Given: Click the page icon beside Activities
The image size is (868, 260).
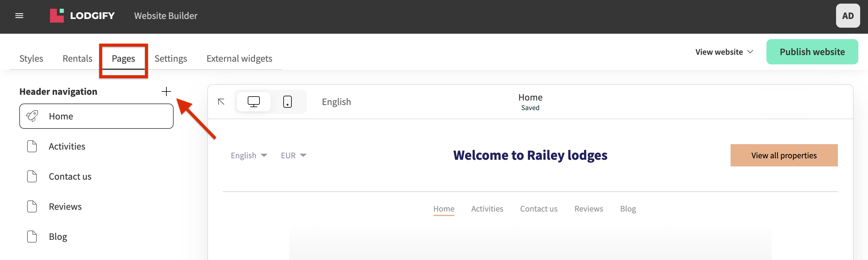Looking at the screenshot, I should (x=32, y=146).
